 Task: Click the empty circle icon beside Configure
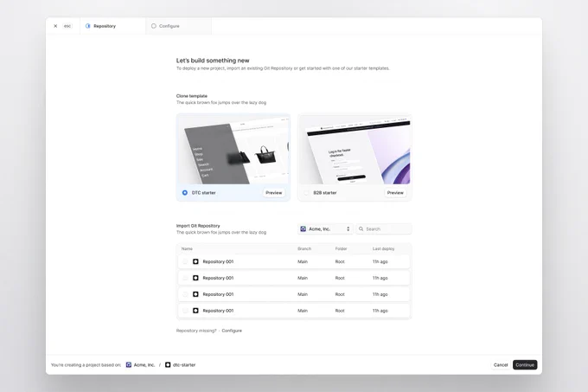154,26
